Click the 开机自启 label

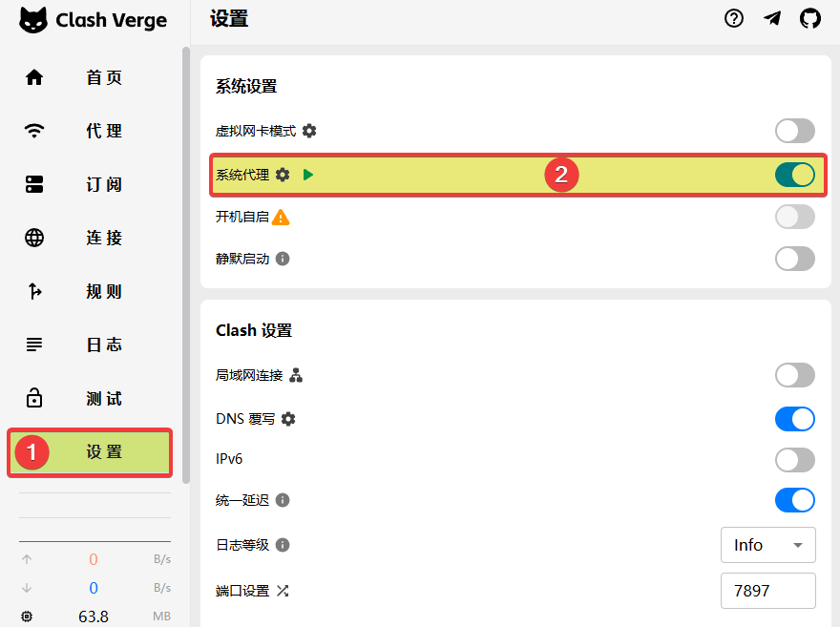tap(242, 218)
